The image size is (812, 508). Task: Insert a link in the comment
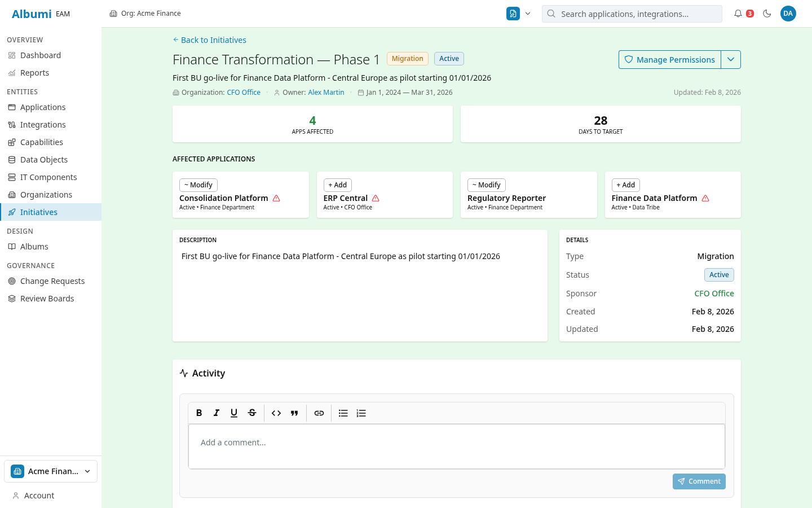click(319, 413)
